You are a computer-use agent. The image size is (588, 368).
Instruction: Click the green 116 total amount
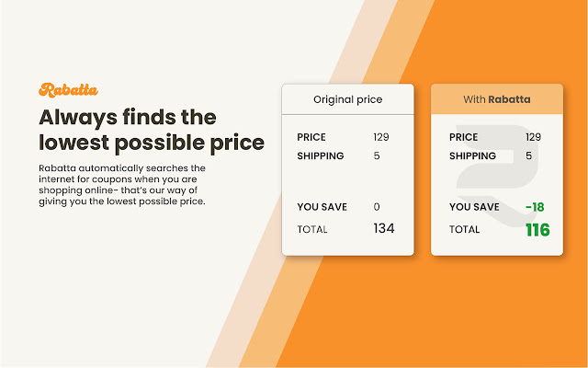click(537, 229)
